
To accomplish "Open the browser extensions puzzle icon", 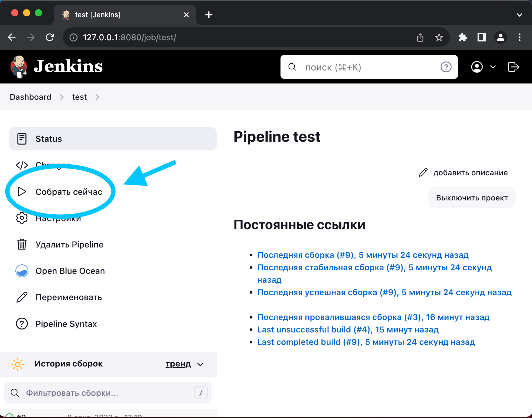I will click(462, 38).
